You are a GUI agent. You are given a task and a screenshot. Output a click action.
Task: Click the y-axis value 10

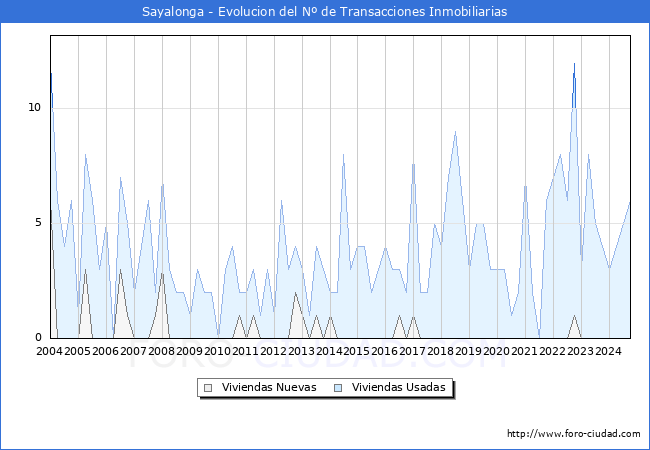pos(35,108)
